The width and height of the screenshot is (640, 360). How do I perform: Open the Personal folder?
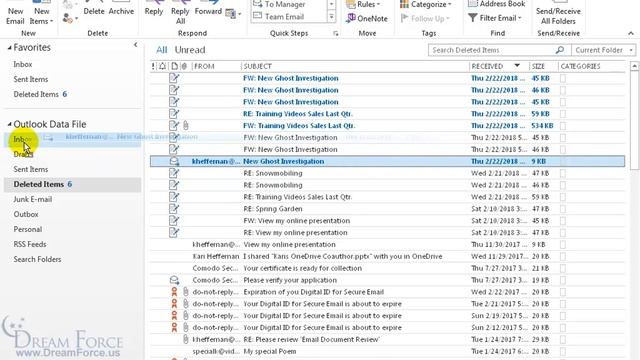28,229
